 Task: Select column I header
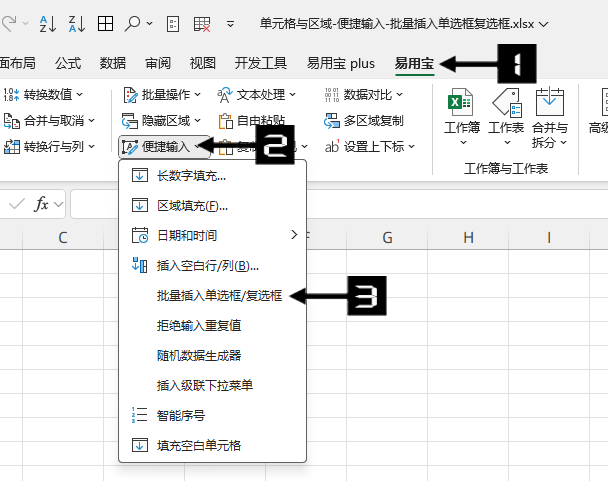tap(549, 237)
